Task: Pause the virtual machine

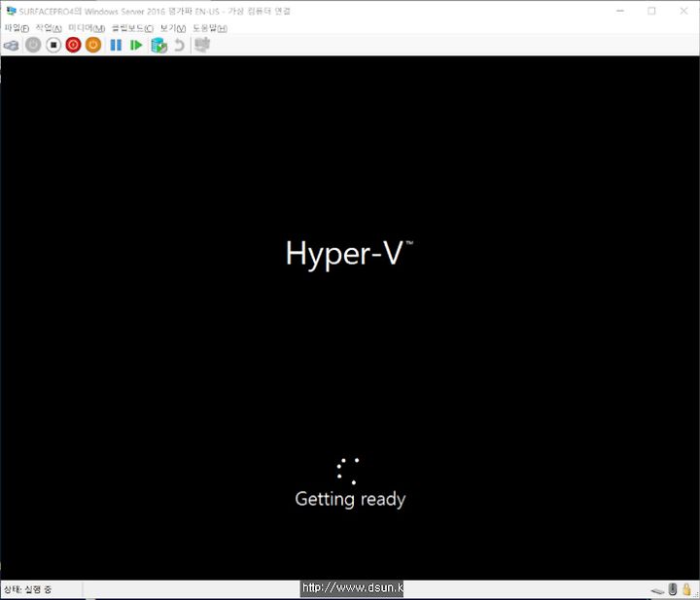Action: 116,45
